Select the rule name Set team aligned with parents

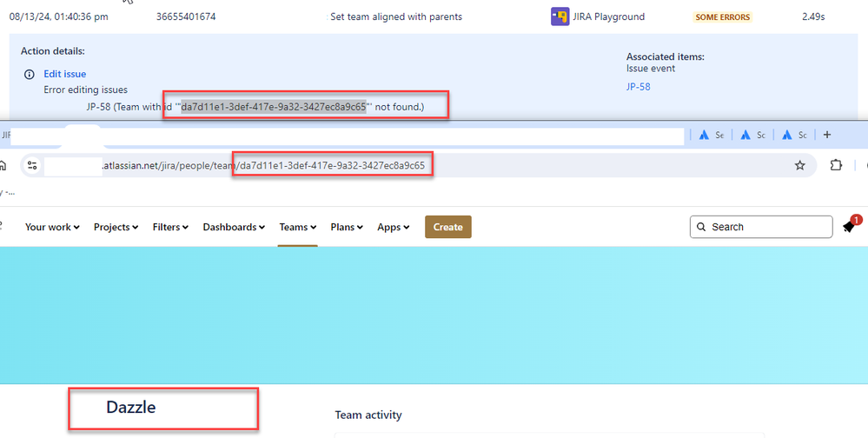(x=396, y=17)
